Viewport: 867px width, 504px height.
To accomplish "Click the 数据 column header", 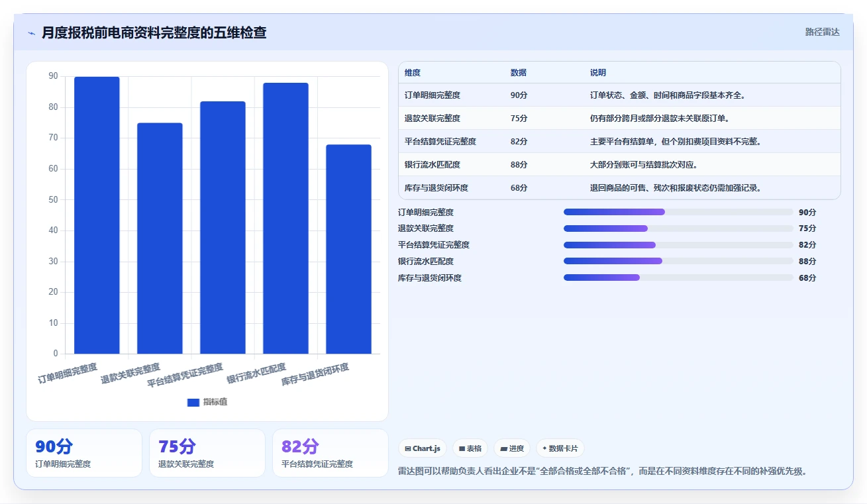I will click(x=519, y=73).
